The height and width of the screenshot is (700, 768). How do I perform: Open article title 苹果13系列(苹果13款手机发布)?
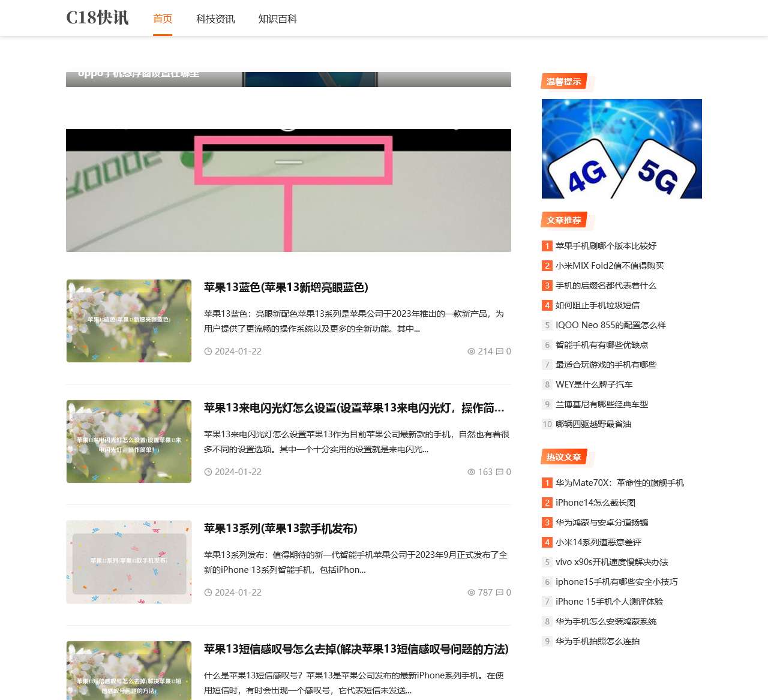[x=281, y=528]
